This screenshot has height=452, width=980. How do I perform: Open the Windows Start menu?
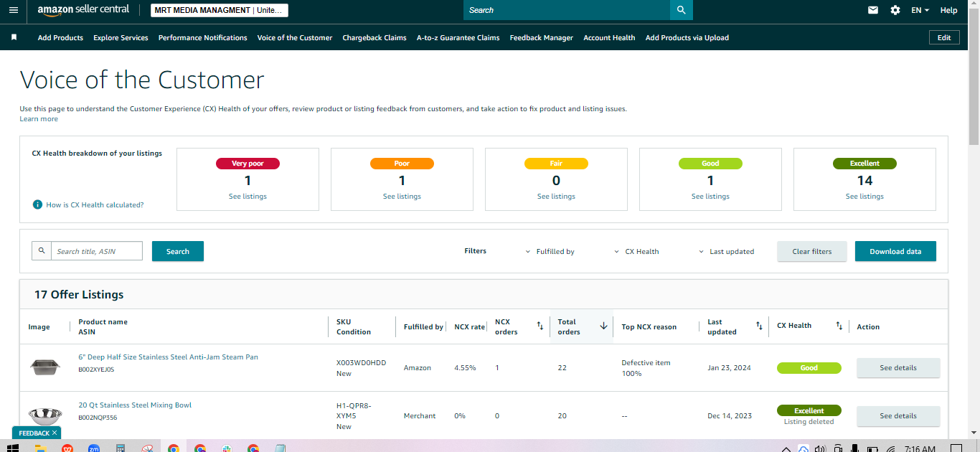point(12,448)
